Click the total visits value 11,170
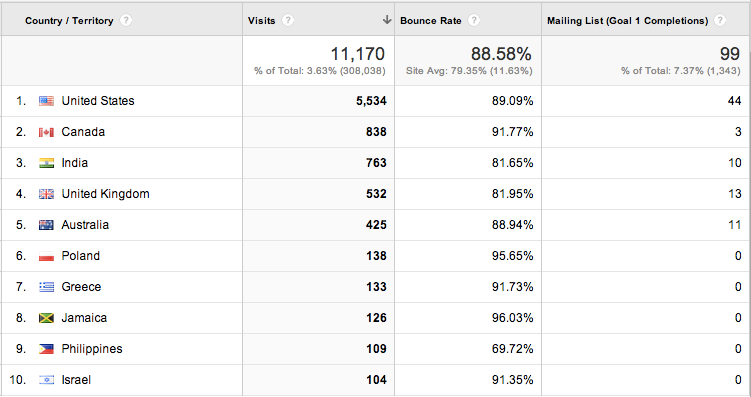The width and height of the screenshot is (751, 397). click(358, 54)
